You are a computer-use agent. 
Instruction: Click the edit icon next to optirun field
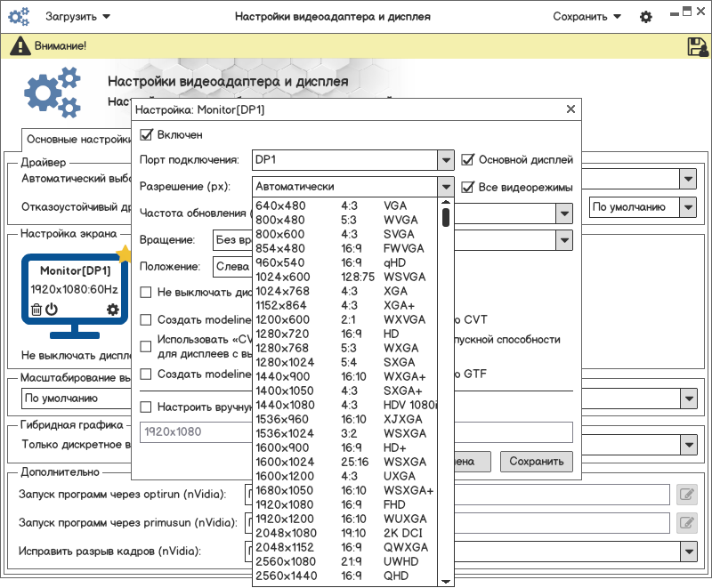tap(685, 495)
